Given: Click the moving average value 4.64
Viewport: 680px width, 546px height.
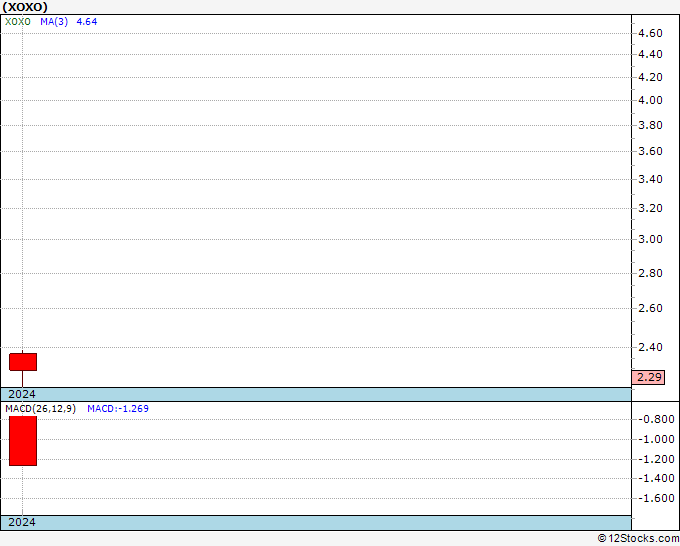Looking at the screenshot, I should 87,22.
